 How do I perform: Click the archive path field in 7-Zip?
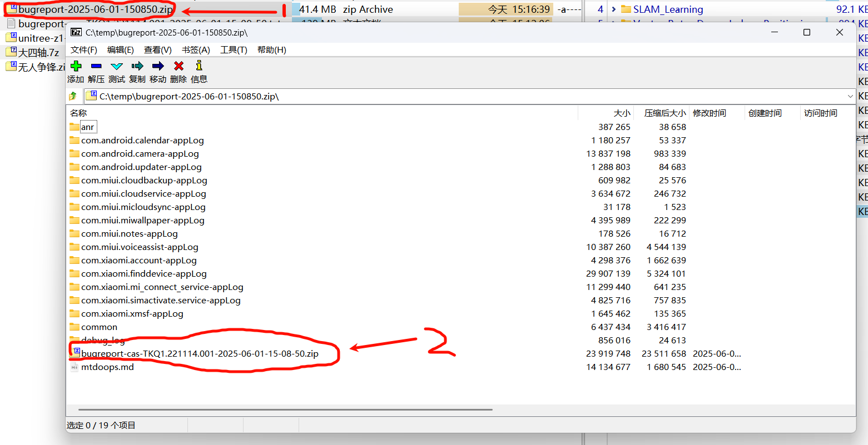click(470, 96)
